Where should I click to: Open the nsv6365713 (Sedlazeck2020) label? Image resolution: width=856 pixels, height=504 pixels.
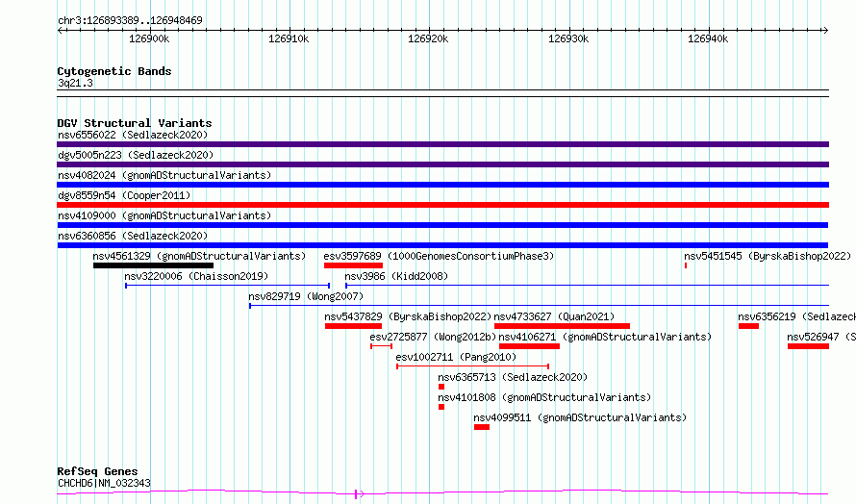coord(513,377)
